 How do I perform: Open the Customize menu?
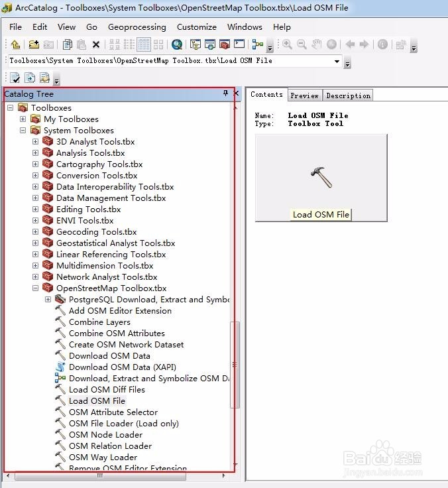pos(197,27)
